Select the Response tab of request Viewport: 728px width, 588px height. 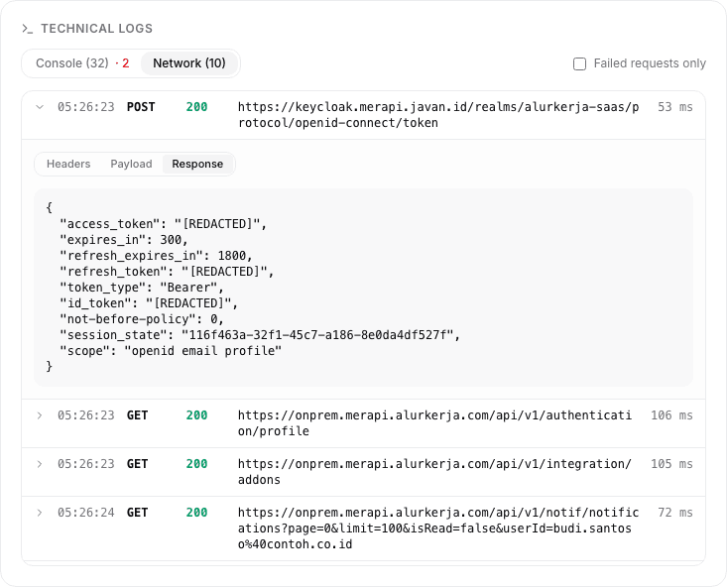(x=197, y=164)
